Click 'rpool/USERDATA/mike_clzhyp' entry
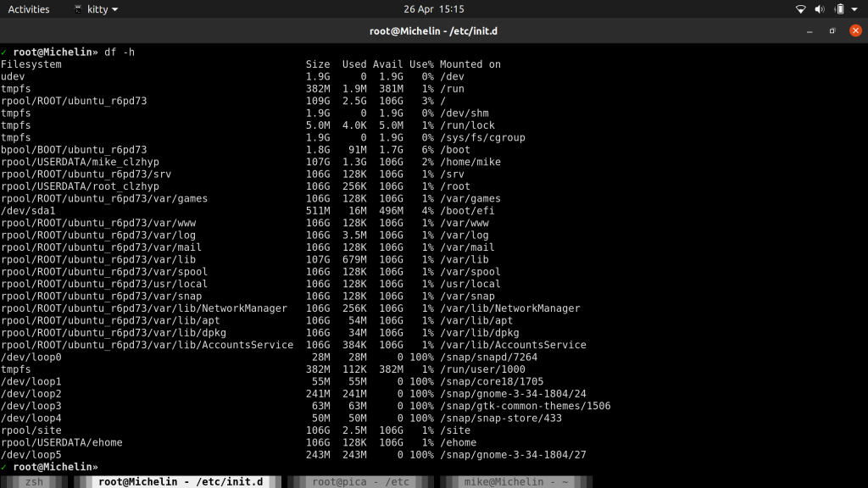Screen dimensions: 868x488 (x=80, y=162)
